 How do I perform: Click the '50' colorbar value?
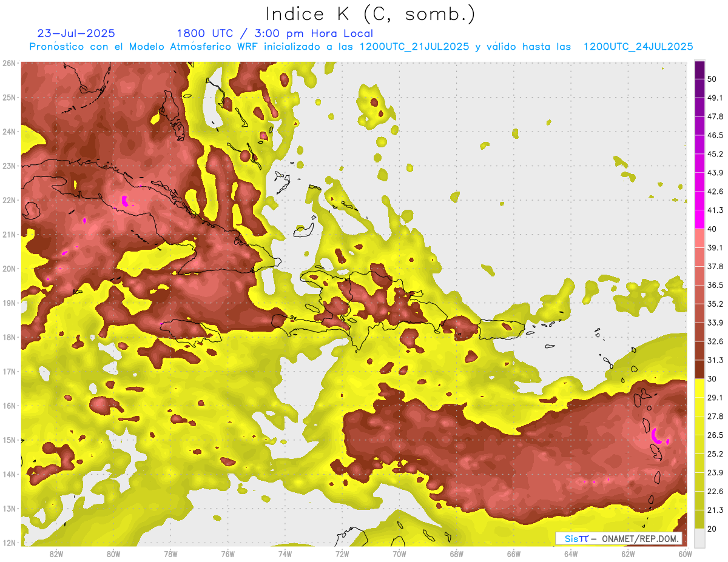713,79
